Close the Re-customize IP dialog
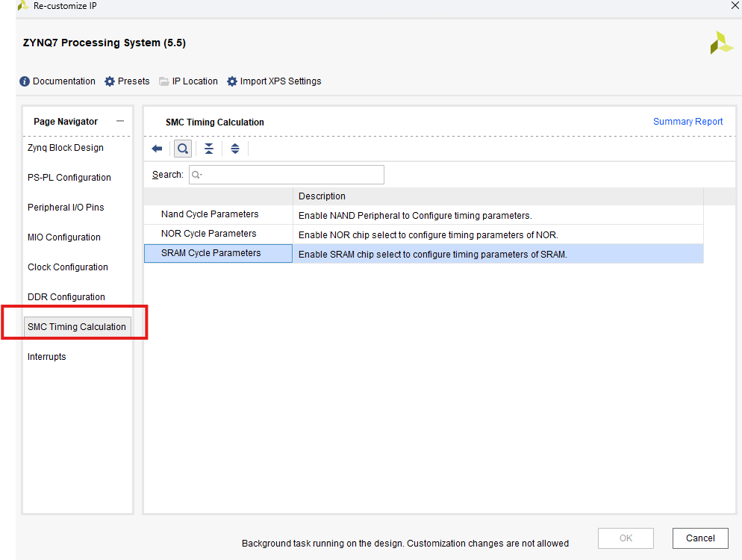The image size is (742, 560). pos(735,6)
